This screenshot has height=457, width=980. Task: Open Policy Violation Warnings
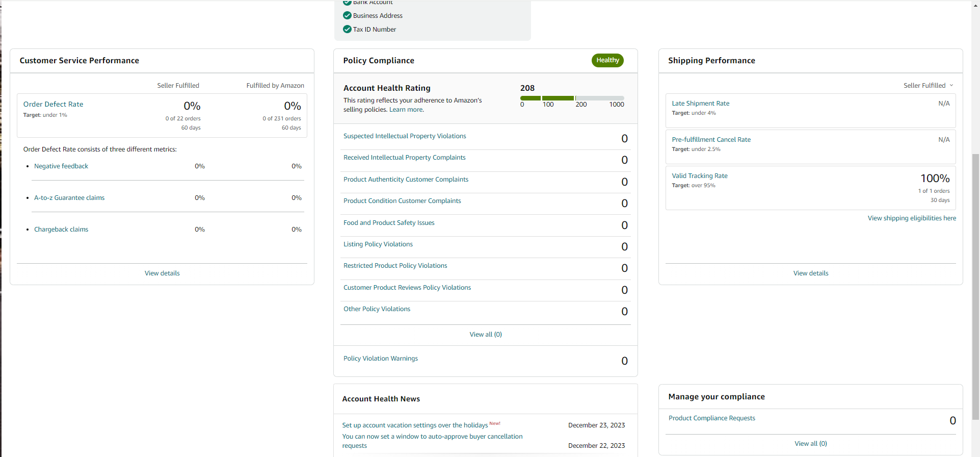(381, 359)
